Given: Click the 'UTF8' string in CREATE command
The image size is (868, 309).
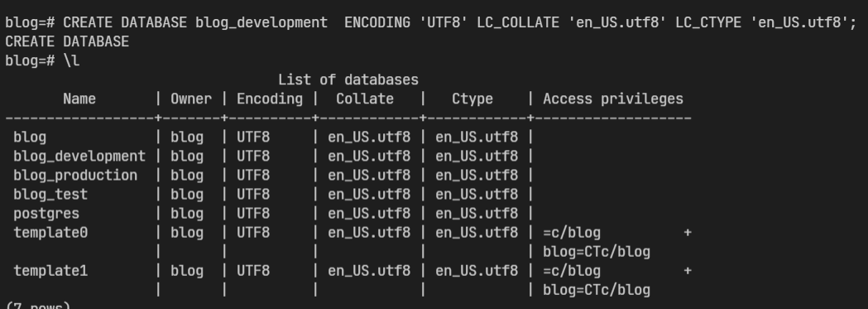Looking at the screenshot, I should pos(444,22).
